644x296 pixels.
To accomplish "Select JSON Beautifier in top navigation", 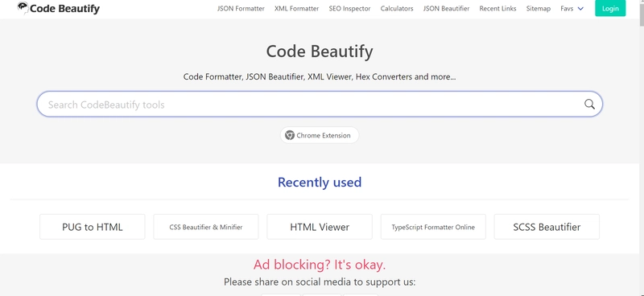I will coord(446,9).
